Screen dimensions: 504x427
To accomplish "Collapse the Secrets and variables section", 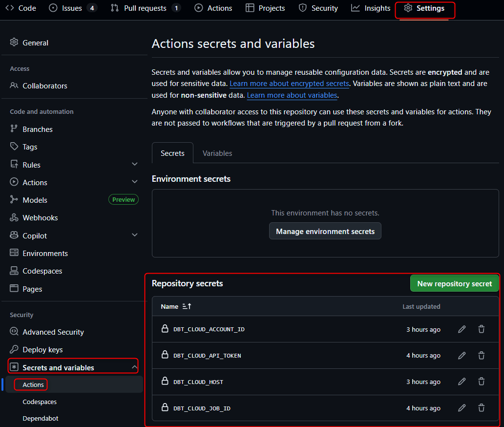I will pos(135,367).
